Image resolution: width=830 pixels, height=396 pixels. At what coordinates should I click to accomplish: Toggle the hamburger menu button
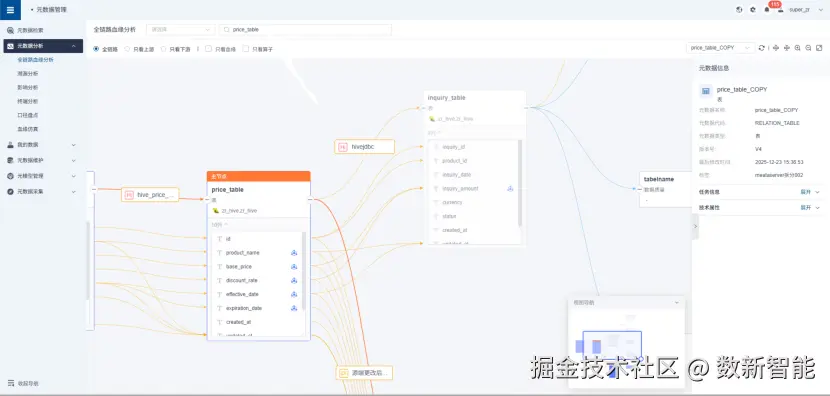click(10, 10)
